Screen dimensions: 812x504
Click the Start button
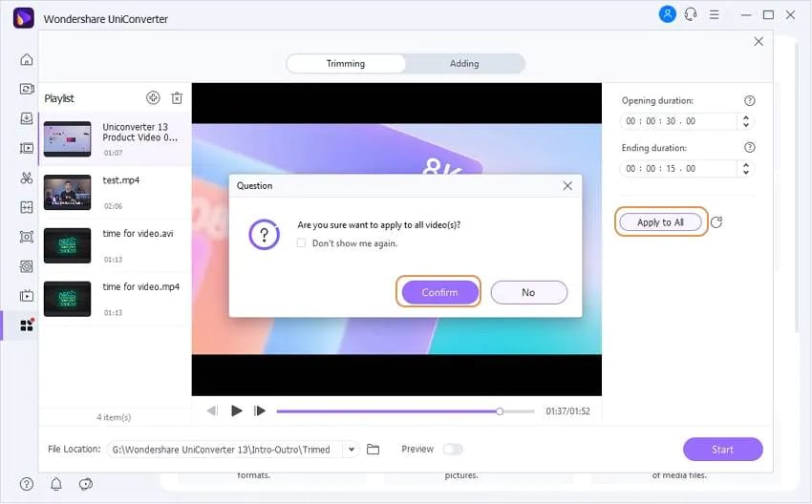(x=722, y=450)
